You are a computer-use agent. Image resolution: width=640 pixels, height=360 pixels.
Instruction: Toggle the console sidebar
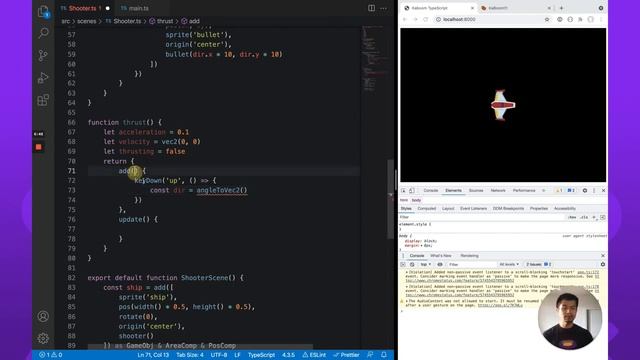pos(403,264)
